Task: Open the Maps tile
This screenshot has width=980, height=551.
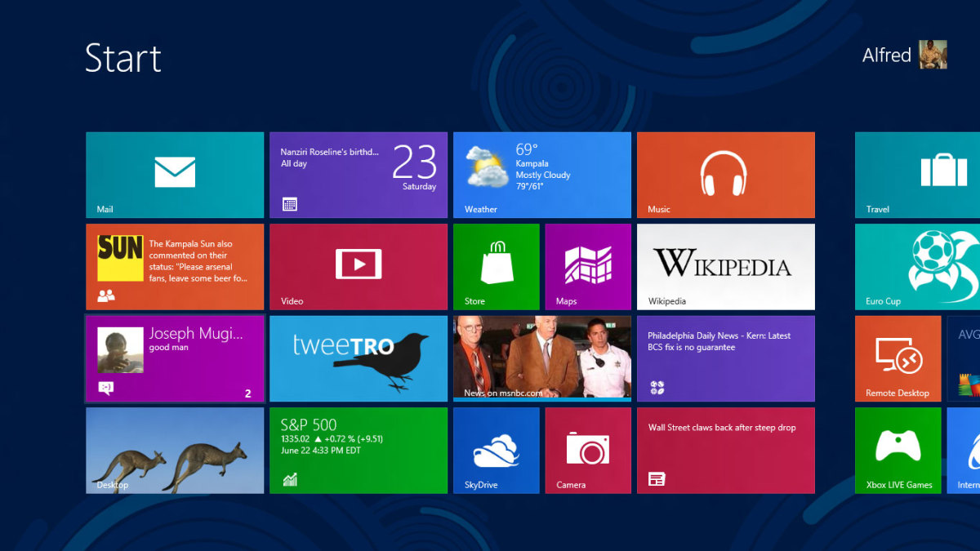Action: point(588,266)
